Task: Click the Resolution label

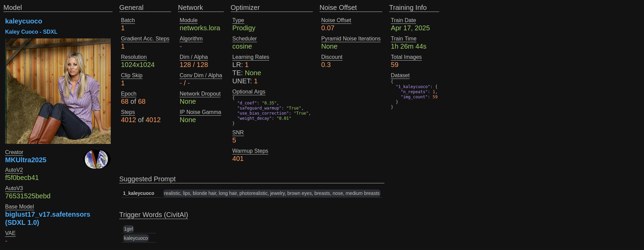Action: 134,57
